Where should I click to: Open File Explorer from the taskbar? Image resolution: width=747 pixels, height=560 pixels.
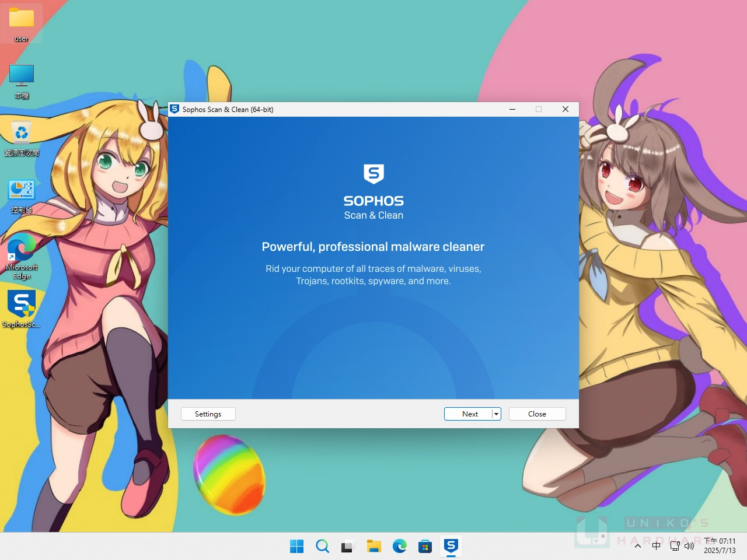tap(373, 546)
